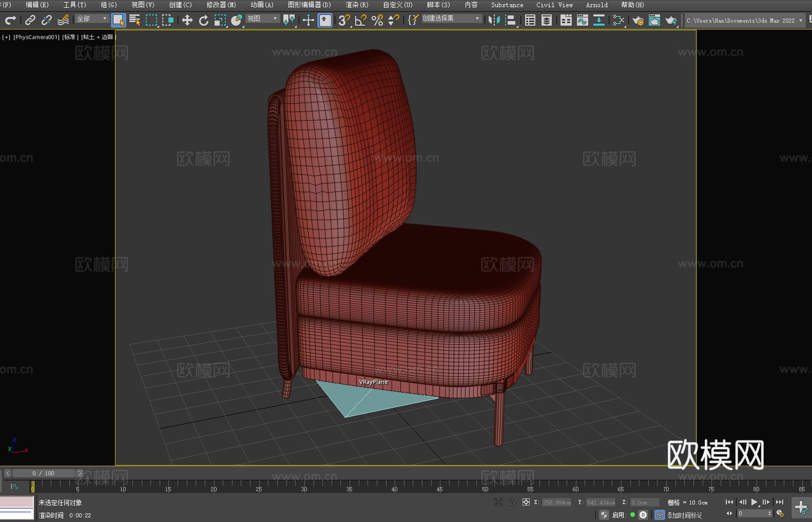
Task: Toggle Window/Crossing selection mode
Action: tap(168, 20)
